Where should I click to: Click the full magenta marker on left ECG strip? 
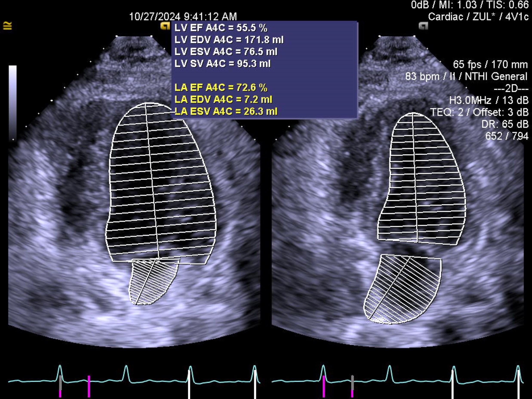pos(89,386)
